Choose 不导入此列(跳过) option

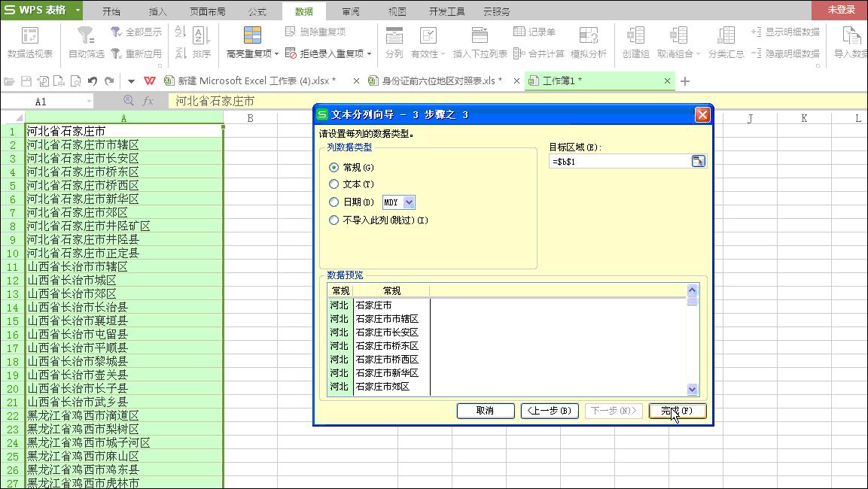[x=333, y=220]
